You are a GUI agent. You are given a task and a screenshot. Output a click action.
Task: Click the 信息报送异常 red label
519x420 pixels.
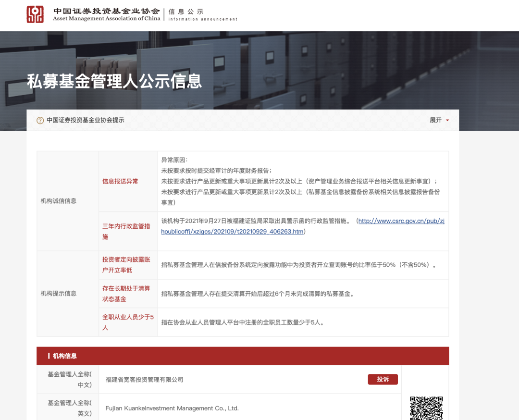pyautogui.click(x=120, y=181)
